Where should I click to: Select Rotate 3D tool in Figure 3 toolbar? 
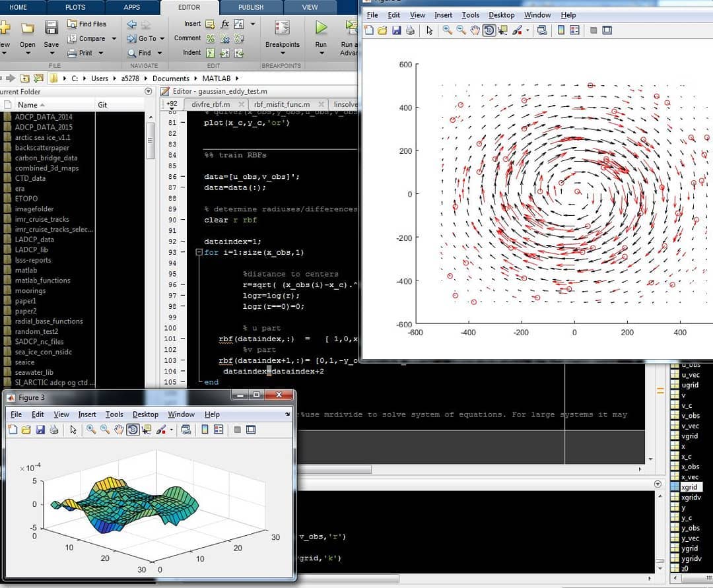click(133, 430)
